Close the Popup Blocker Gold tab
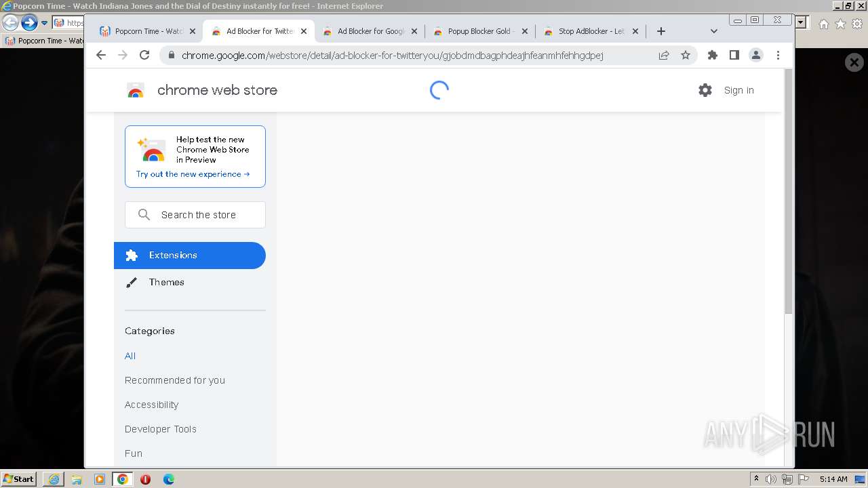868x488 pixels. pyautogui.click(x=525, y=31)
